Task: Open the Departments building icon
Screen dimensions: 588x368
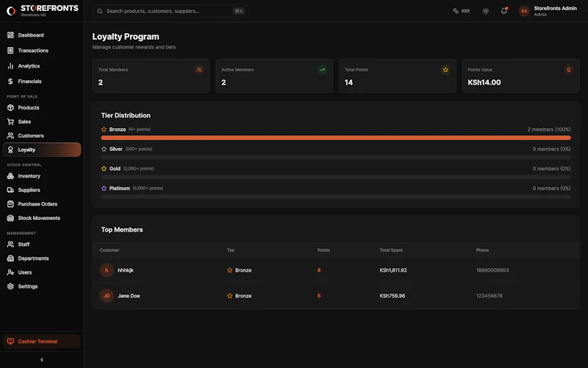Action: pos(10,258)
